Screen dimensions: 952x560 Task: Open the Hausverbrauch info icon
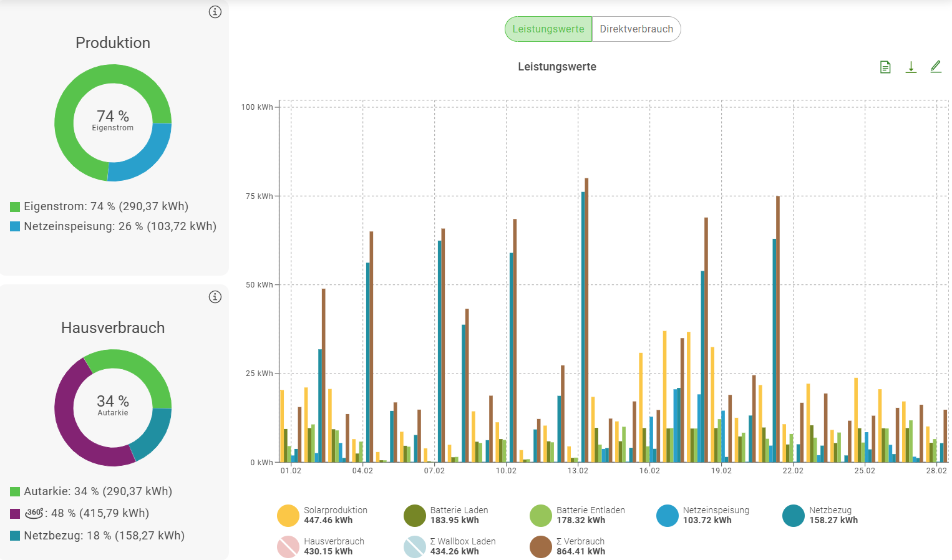215,297
